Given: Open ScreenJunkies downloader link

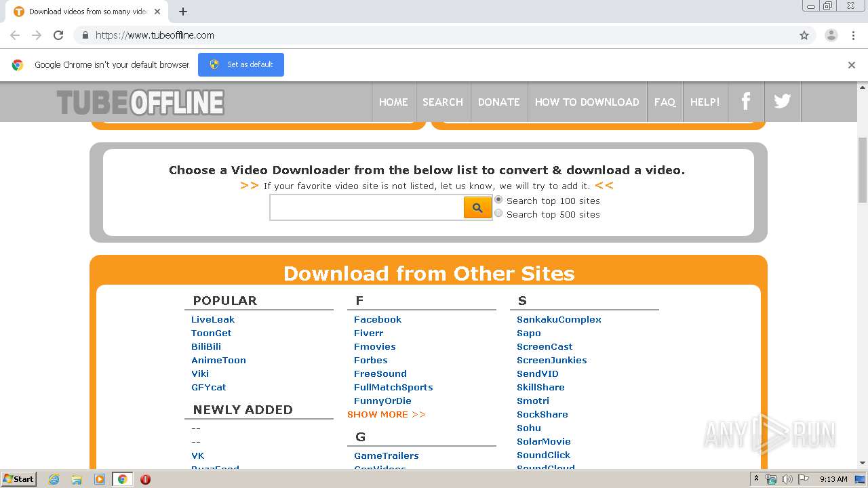Looking at the screenshot, I should 552,360.
